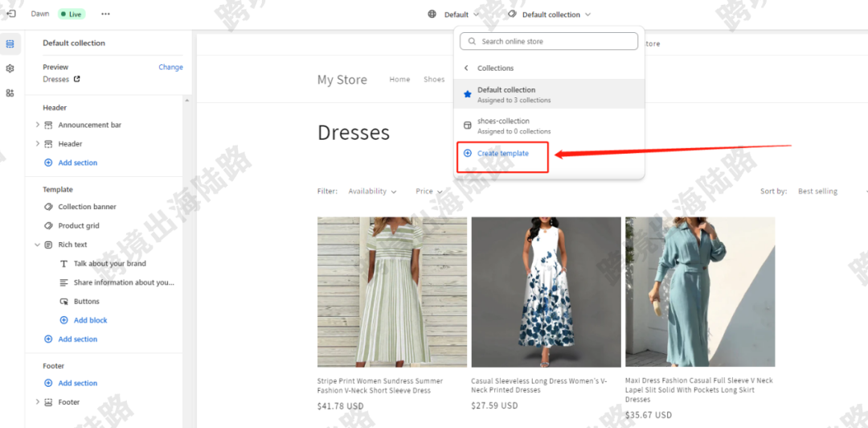Click the Search online store field
868x428 pixels.
coord(549,41)
